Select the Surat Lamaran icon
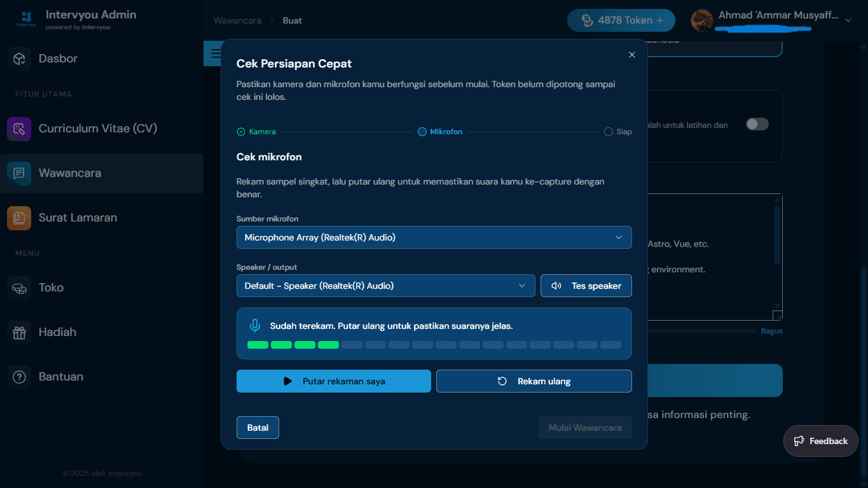 19,218
